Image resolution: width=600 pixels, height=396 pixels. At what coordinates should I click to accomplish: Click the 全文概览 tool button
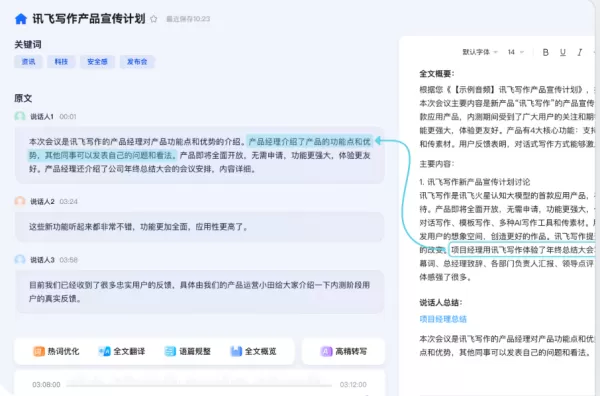click(x=253, y=351)
